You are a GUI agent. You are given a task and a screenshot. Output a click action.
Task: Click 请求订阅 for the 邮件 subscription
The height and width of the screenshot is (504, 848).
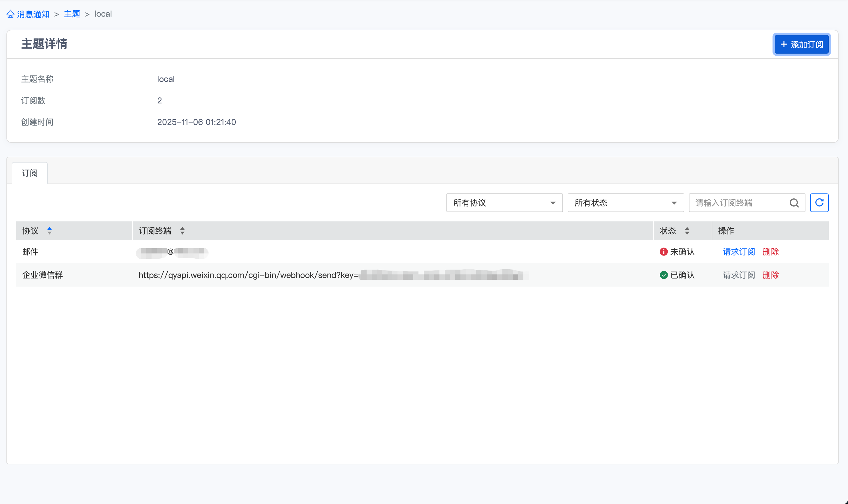click(x=738, y=252)
